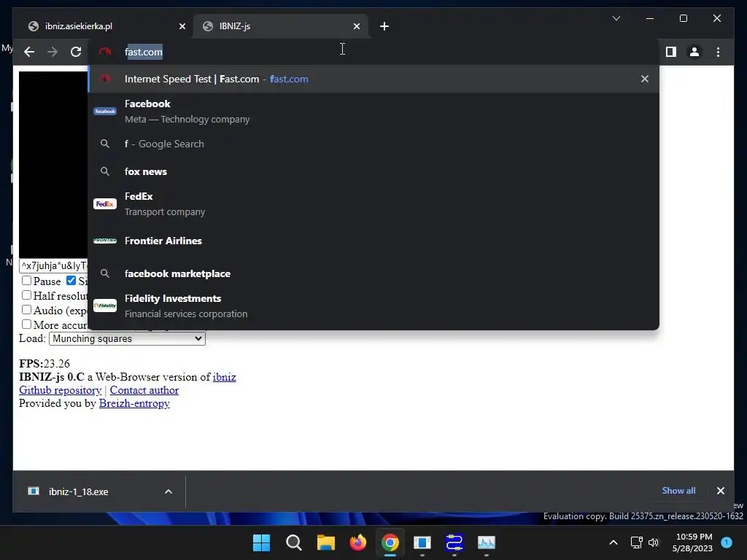The height and width of the screenshot is (560, 747).
Task: Click the FPS value 23.26
Action: (57, 364)
